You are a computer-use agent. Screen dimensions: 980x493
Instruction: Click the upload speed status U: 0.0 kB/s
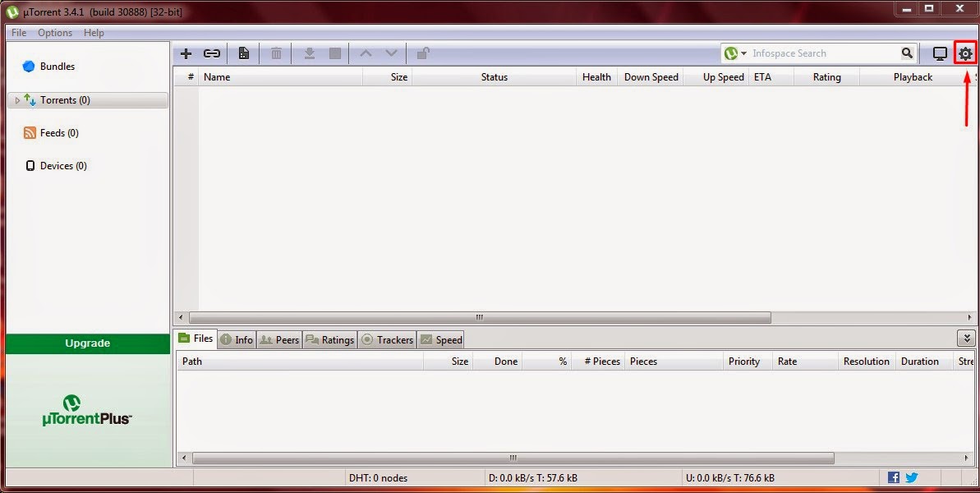tap(730, 478)
